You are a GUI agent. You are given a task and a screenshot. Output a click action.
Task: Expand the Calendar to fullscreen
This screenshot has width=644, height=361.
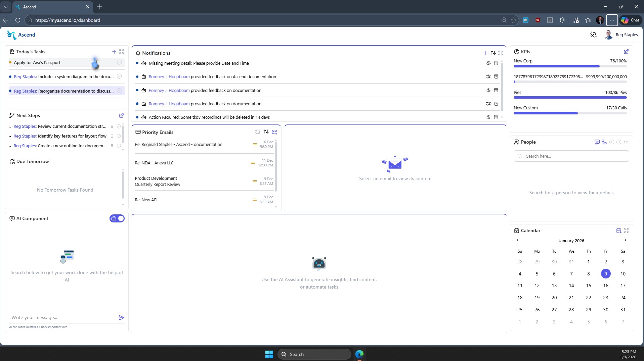[x=626, y=230]
